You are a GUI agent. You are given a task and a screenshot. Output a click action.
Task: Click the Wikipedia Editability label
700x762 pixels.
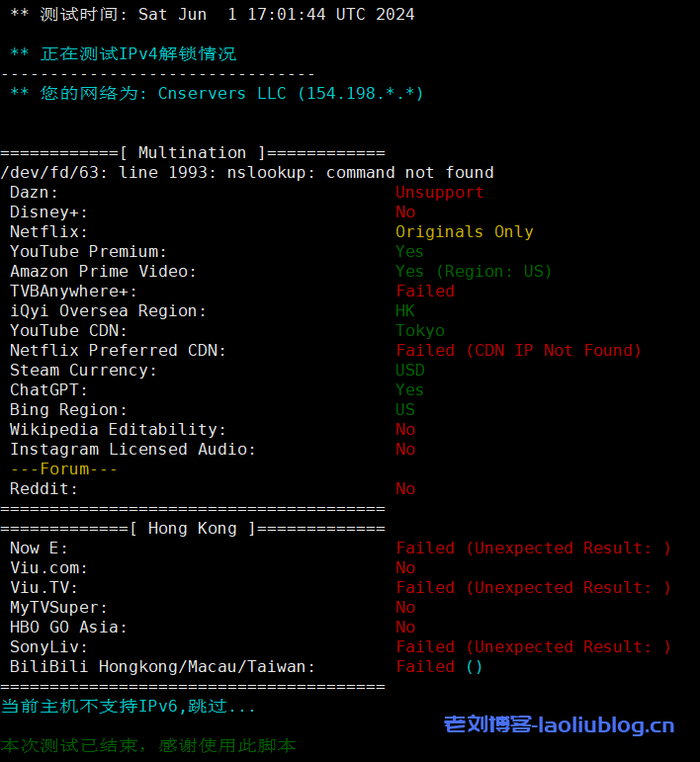tap(118, 430)
